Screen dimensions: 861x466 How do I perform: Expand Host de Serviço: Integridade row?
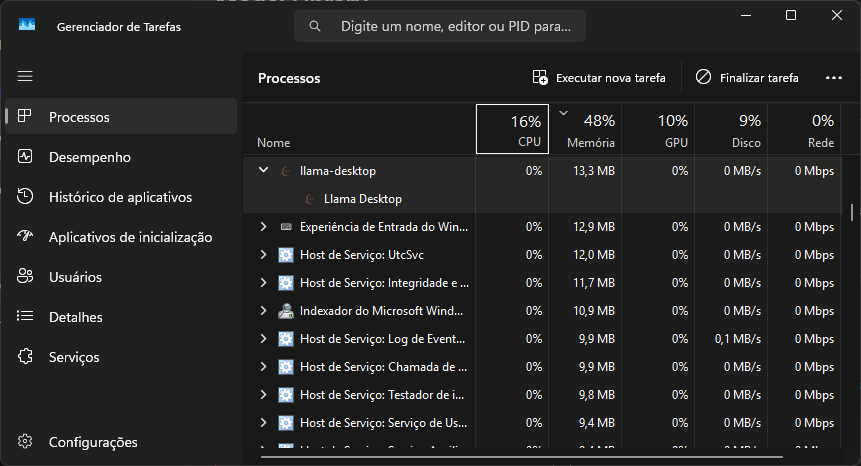coord(264,282)
